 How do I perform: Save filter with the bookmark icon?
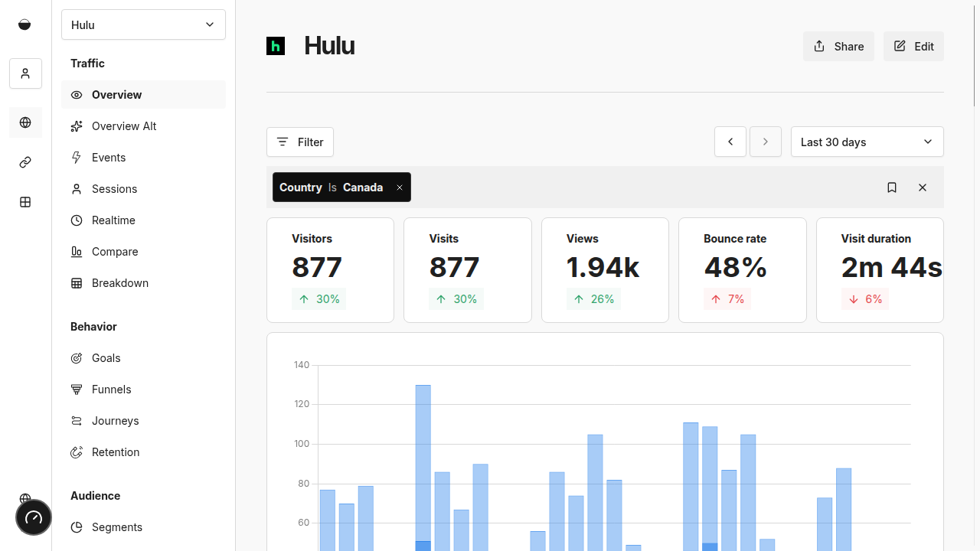[x=892, y=187]
